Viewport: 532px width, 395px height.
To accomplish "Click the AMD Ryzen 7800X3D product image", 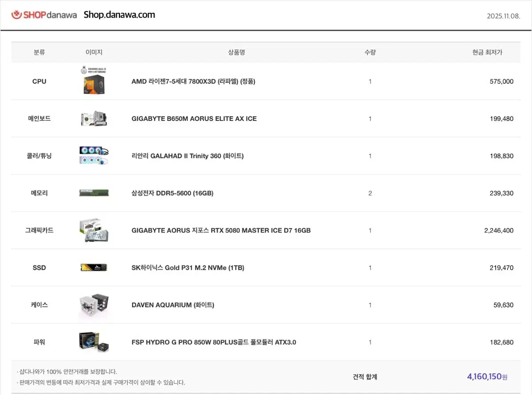I will [x=94, y=81].
